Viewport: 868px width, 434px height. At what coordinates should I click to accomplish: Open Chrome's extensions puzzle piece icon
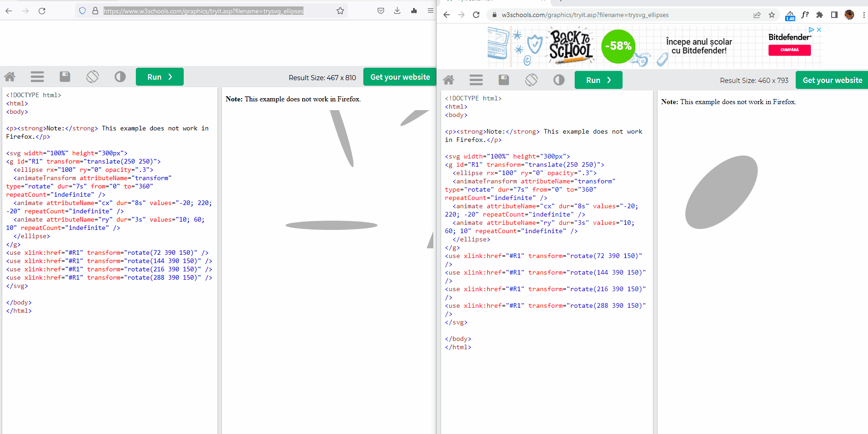point(820,15)
